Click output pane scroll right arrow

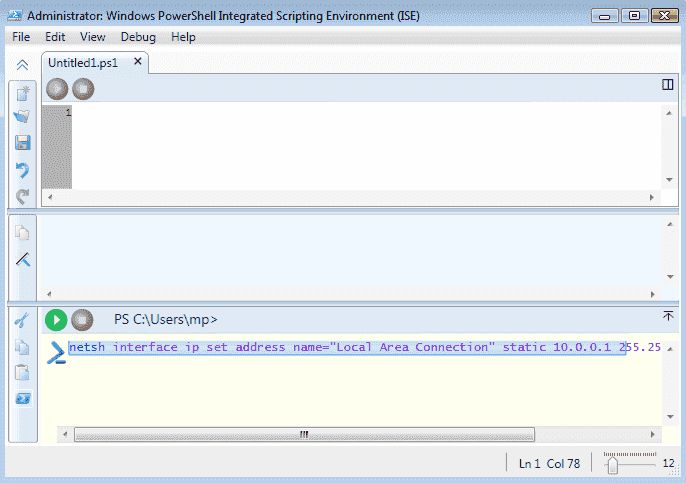(652, 294)
